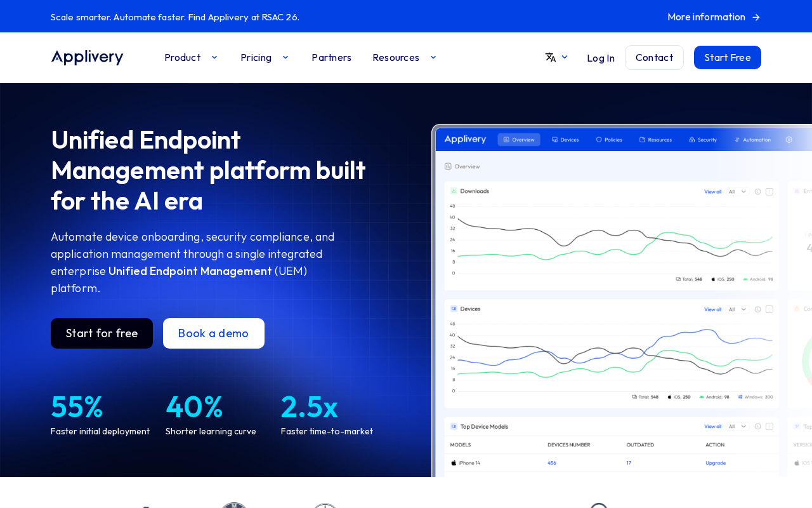The image size is (812, 508).
Task: Click the Downloads chart in the dashboard preview
Action: (x=612, y=239)
